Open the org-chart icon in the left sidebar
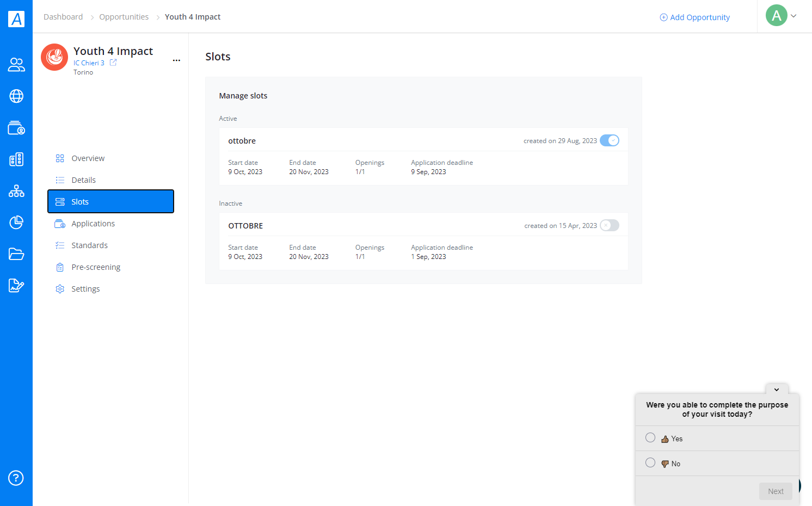This screenshot has width=812, height=506. [x=16, y=191]
